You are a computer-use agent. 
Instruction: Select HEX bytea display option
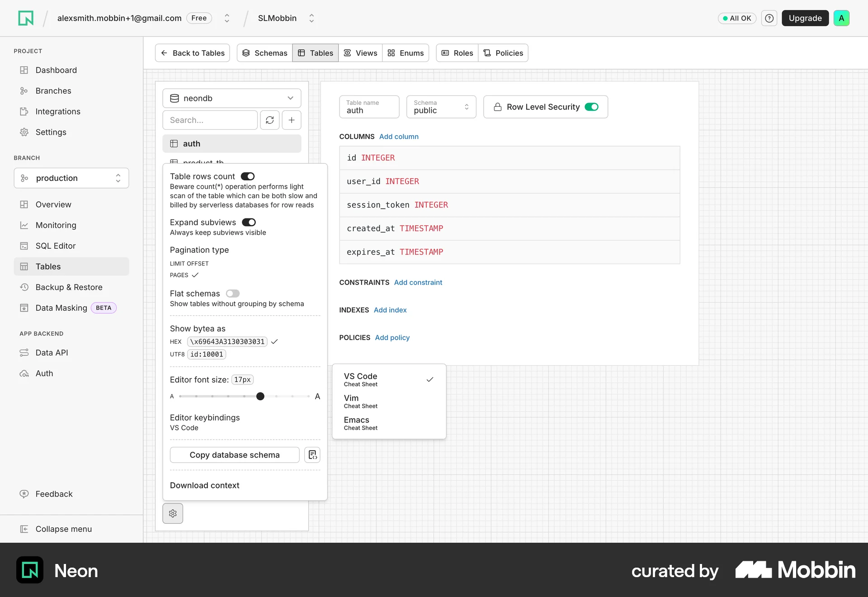(x=224, y=342)
